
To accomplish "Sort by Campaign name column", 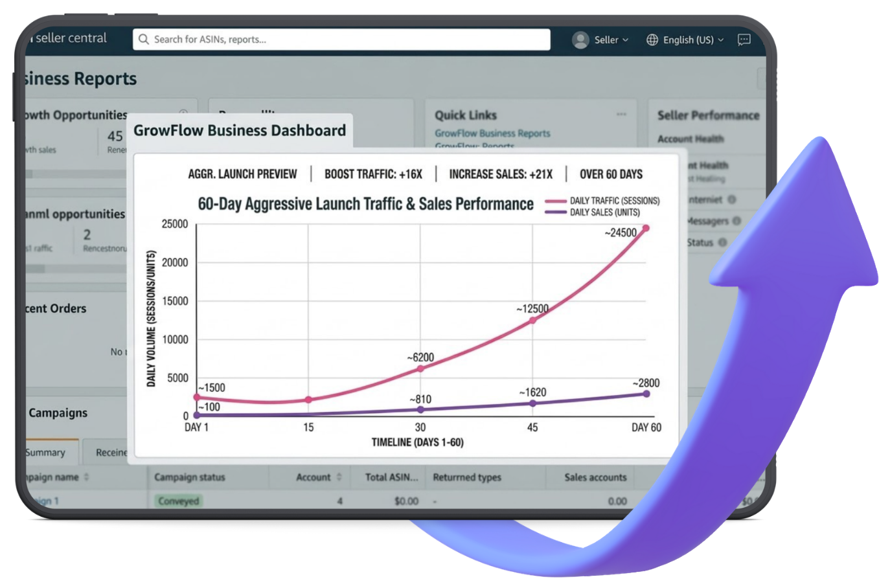I will (x=56, y=477).
